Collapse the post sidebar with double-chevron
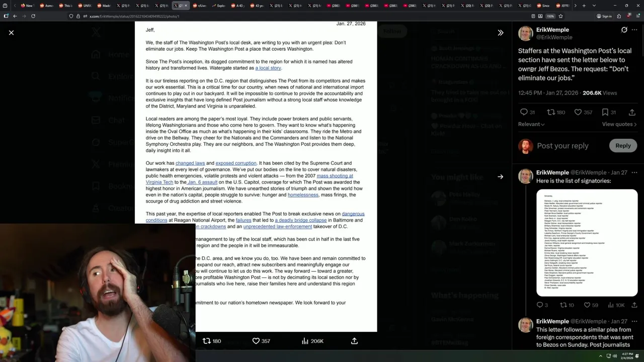Screen dimensions: 644x362 pos(500,33)
